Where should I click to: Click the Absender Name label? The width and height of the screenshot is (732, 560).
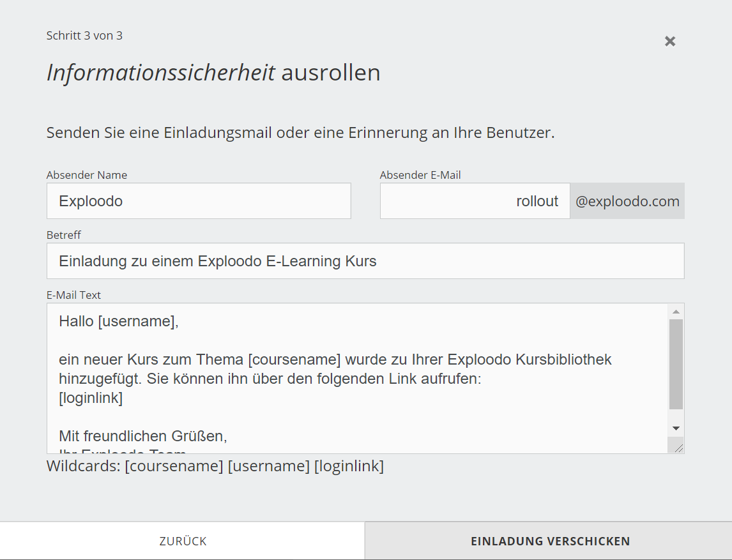tap(87, 175)
